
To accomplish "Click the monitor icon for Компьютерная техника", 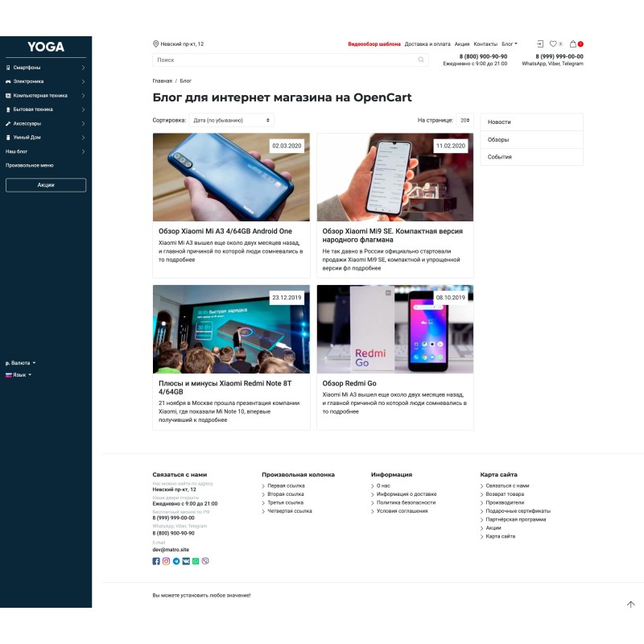I will pos(8,95).
